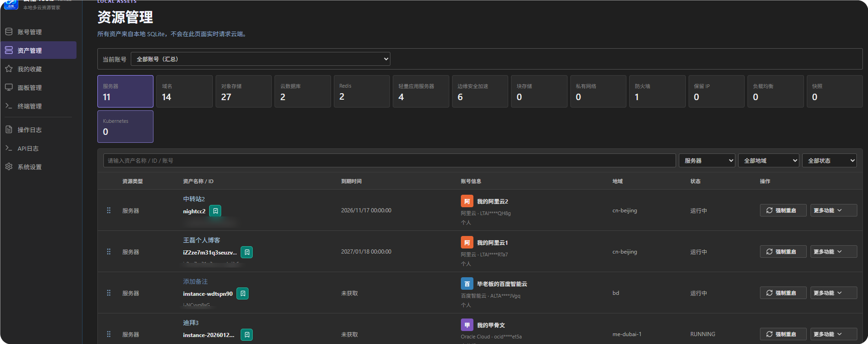The width and height of the screenshot is (868, 344).
Task: Click the bookmark icon next to iZ2ze7m31q3seuzv
Action: pyautogui.click(x=247, y=252)
